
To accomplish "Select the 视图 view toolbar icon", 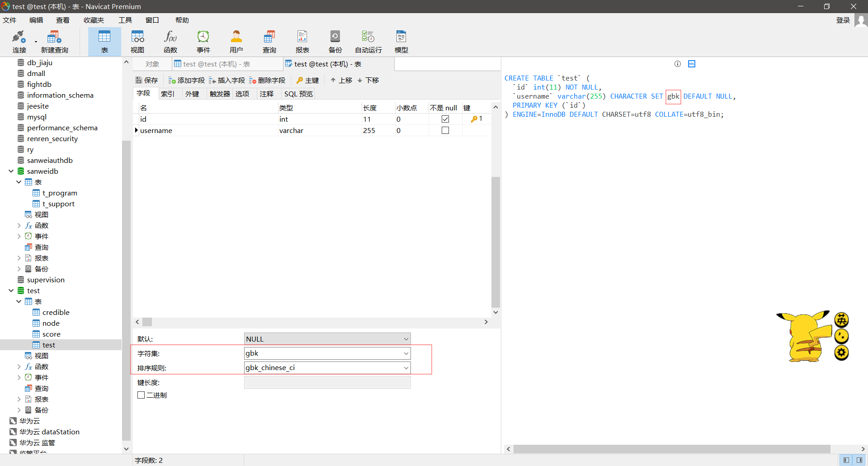I will [x=137, y=42].
